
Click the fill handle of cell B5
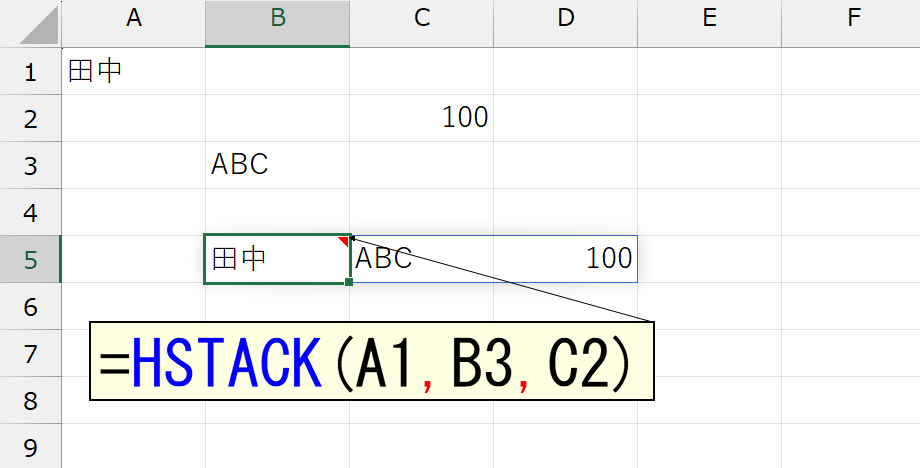[349, 282]
